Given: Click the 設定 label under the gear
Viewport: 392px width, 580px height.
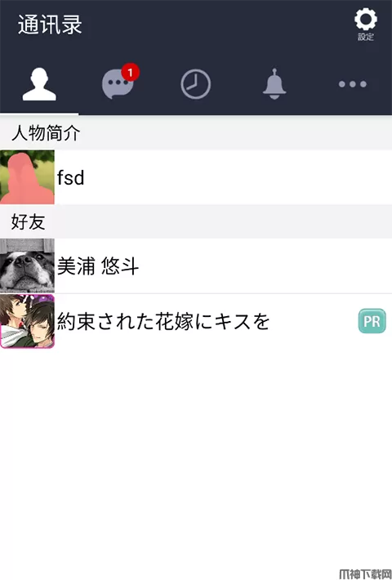Looking at the screenshot, I should coord(366,37).
